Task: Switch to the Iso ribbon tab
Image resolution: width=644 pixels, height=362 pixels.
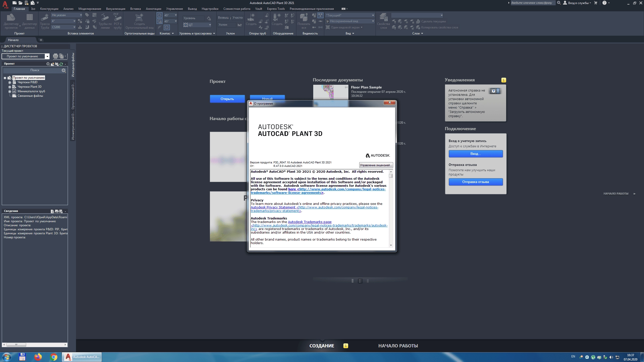Action: 33,9
